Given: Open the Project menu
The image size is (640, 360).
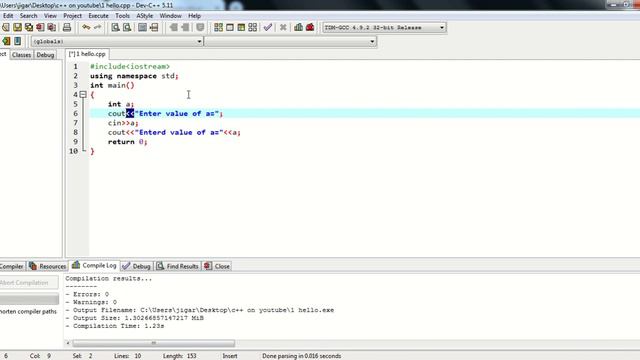Looking at the screenshot, I should click(x=72, y=16).
